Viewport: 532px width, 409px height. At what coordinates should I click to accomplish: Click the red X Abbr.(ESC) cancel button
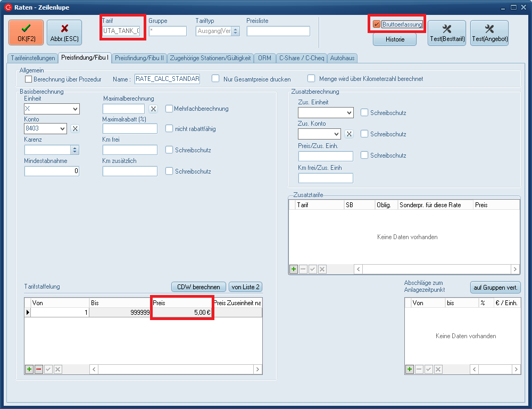pyautogui.click(x=64, y=32)
